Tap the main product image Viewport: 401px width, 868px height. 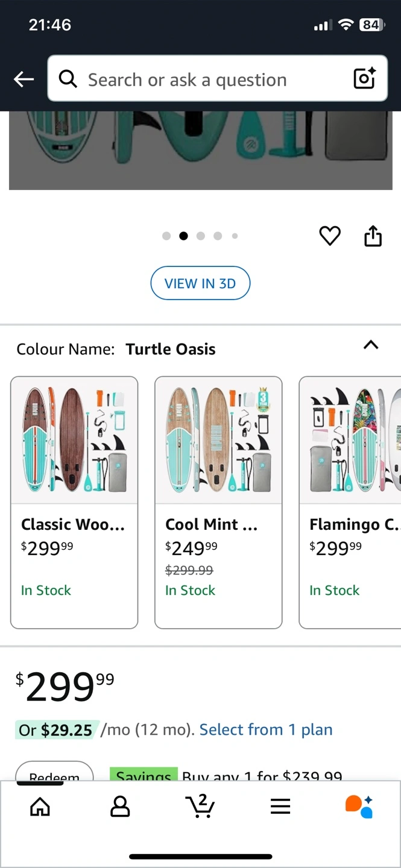(x=200, y=149)
